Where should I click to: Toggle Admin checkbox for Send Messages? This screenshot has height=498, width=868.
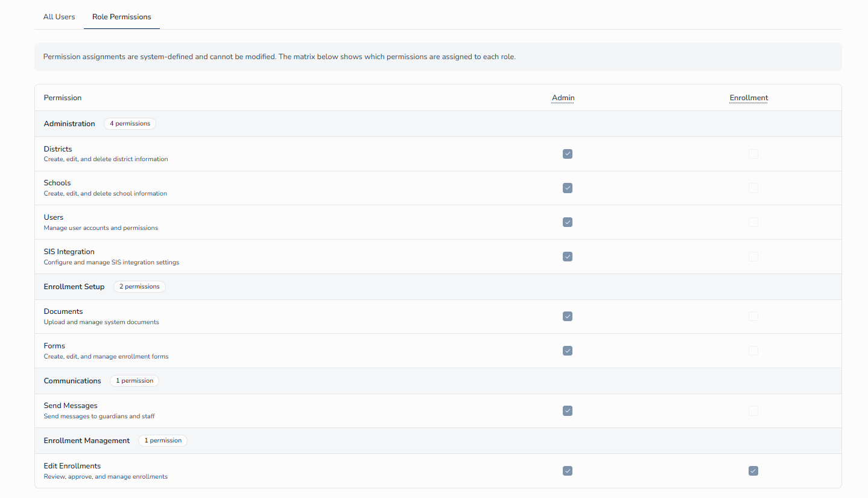click(568, 411)
